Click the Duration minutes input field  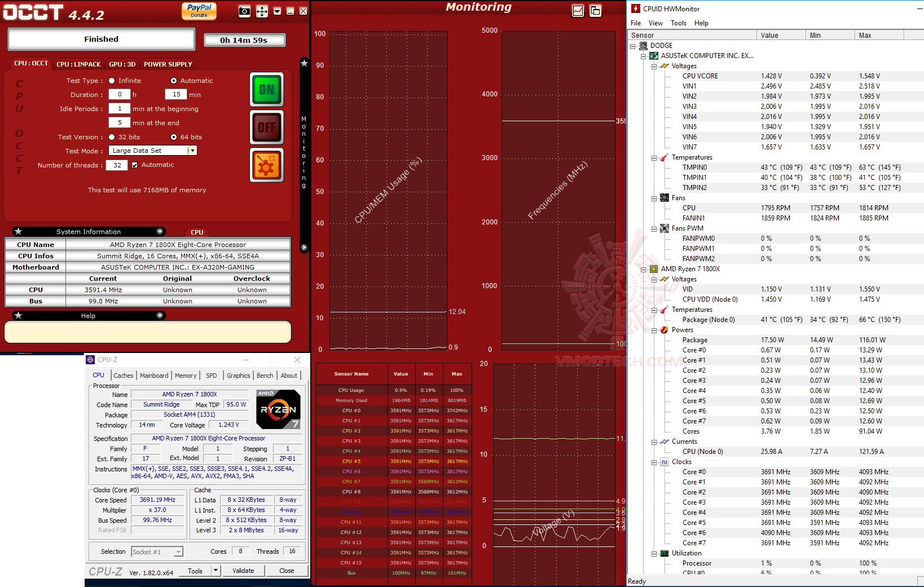tap(177, 94)
